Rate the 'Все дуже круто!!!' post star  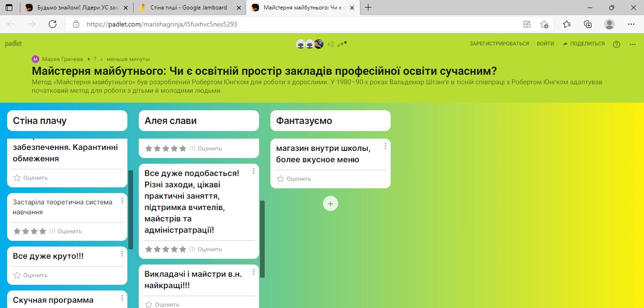(17, 275)
